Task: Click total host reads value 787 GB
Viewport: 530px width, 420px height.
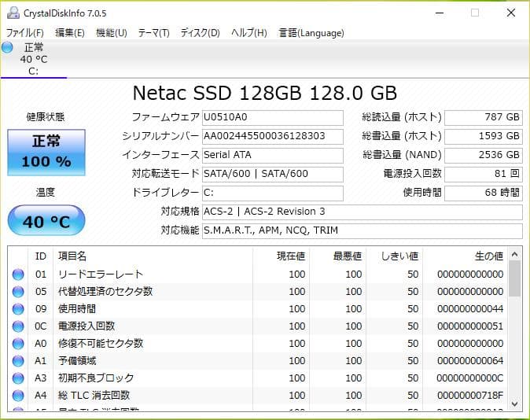Action: pyautogui.click(x=484, y=117)
